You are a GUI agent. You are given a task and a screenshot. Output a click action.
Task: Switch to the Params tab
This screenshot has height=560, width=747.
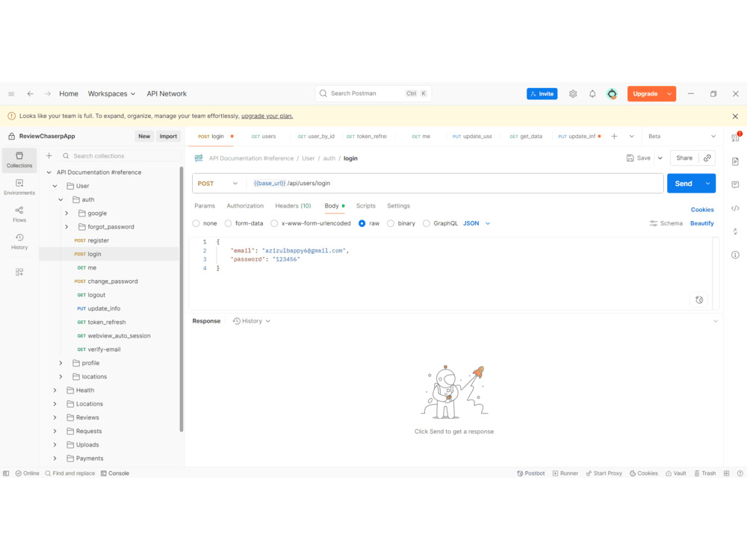205,206
